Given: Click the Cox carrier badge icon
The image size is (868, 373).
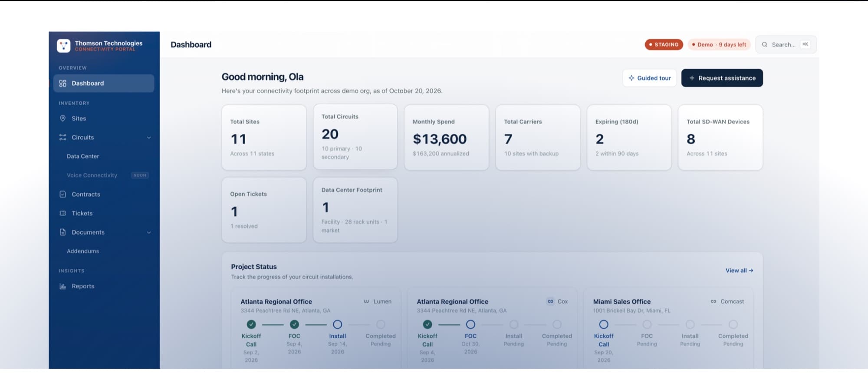Looking at the screenshot, I should 550,301.
